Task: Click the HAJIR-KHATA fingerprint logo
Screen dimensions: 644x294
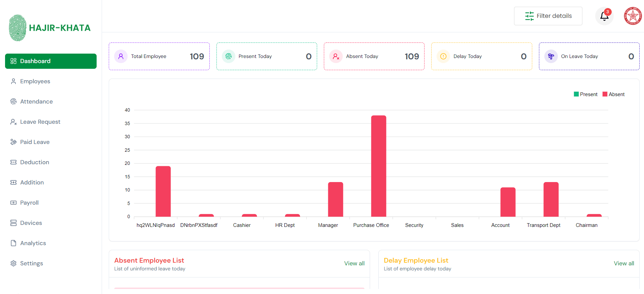Action: (18, 28)
